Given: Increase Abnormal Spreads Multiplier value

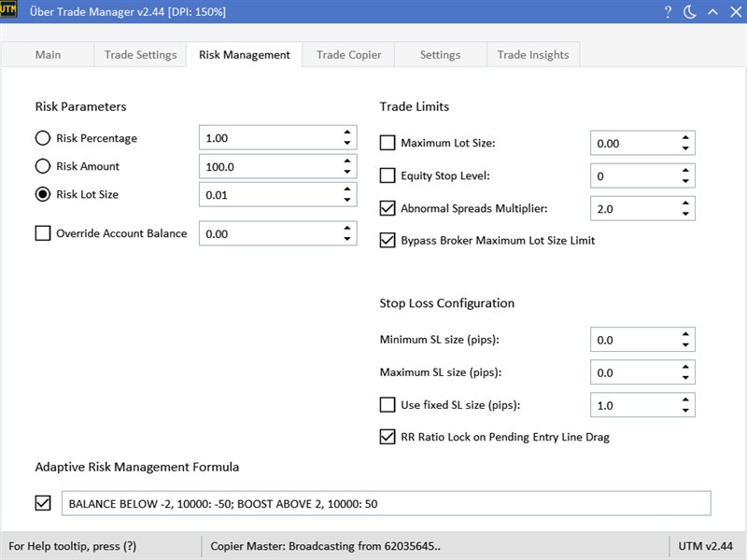Looking at the screenshot, I should click(685, 203).
